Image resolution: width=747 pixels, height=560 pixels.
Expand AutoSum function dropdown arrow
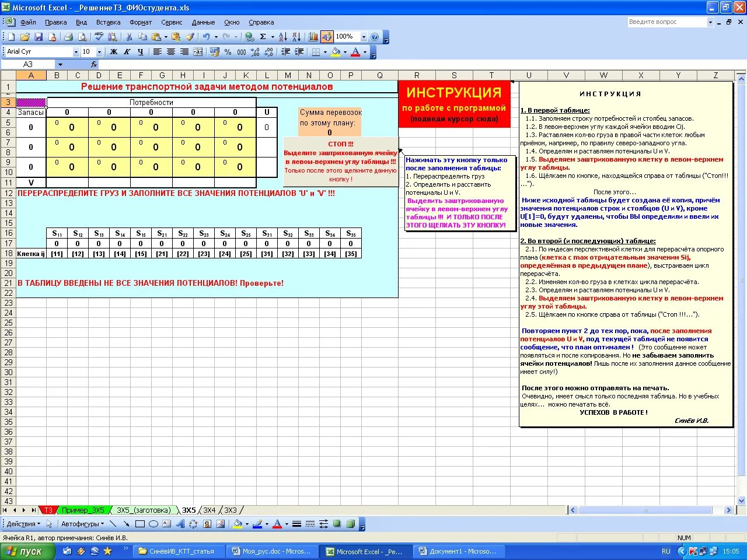tap(273, 37)
